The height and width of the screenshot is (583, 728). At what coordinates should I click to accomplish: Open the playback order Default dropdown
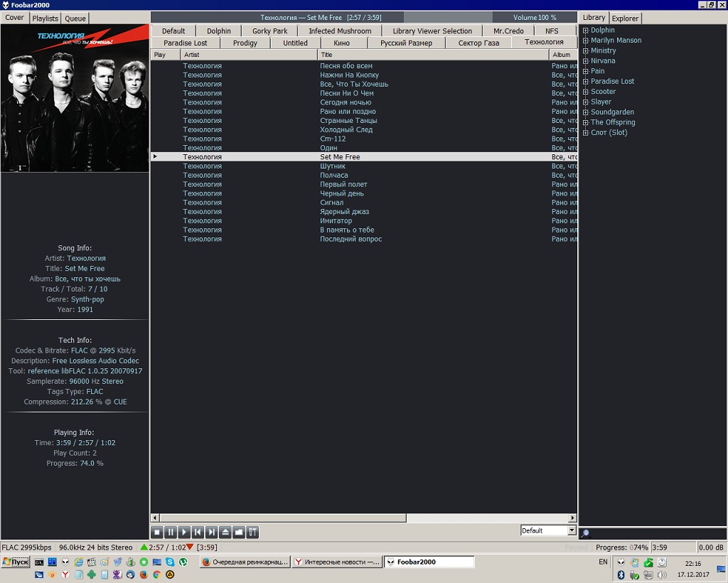tap(572, 530)
